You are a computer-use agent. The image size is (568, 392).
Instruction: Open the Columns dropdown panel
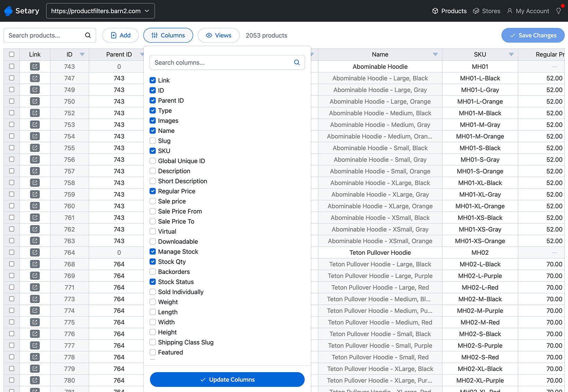tap(168, 35)
